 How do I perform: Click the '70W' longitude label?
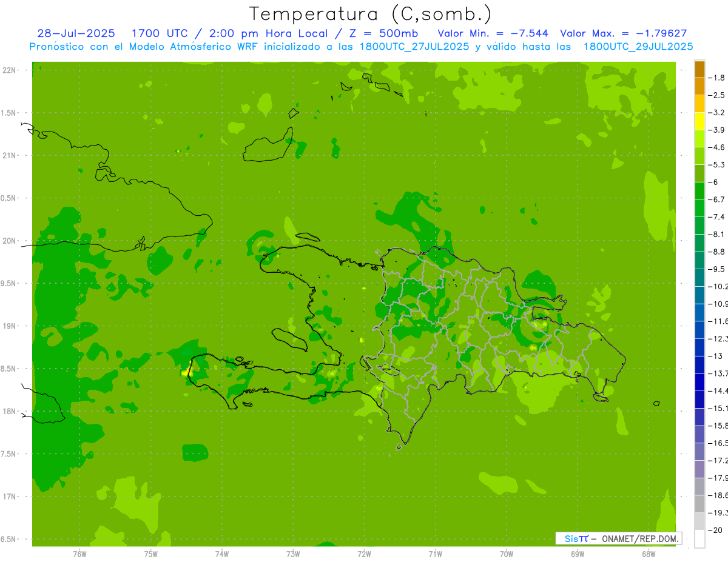507,554
